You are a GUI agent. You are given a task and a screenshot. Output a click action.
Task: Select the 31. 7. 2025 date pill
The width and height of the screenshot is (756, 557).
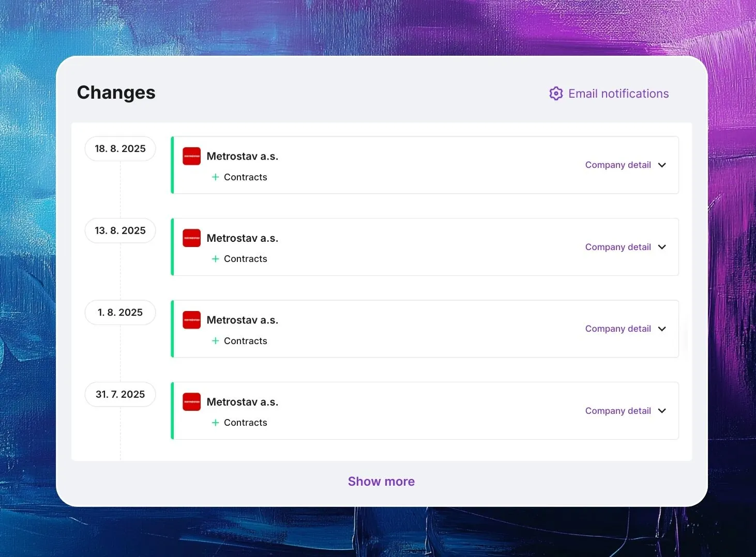point(120,394)
